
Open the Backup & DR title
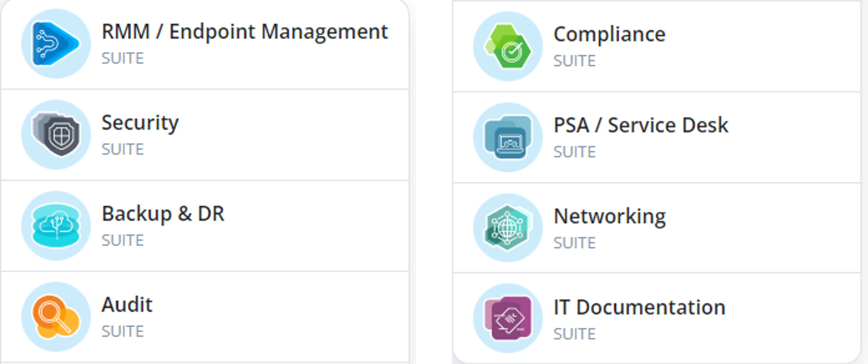163,214
